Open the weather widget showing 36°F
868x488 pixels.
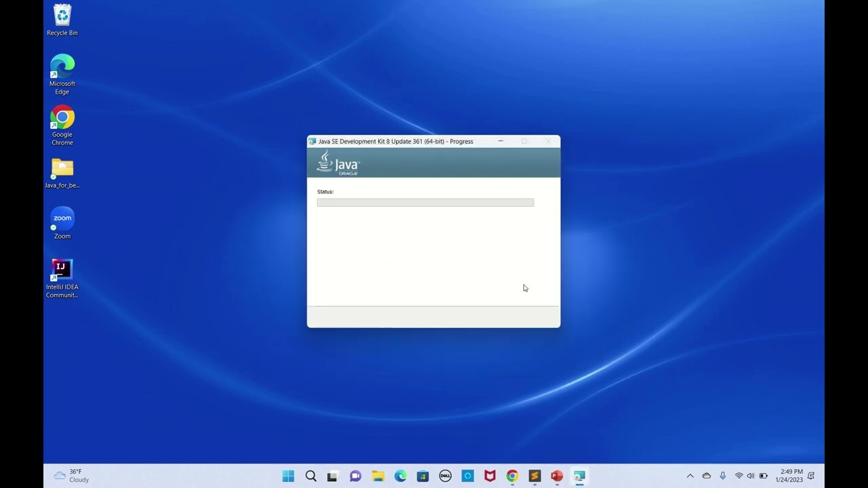71,476
